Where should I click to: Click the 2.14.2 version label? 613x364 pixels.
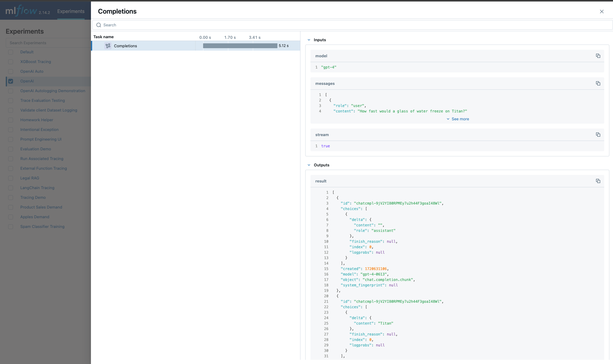pos(44,12)
